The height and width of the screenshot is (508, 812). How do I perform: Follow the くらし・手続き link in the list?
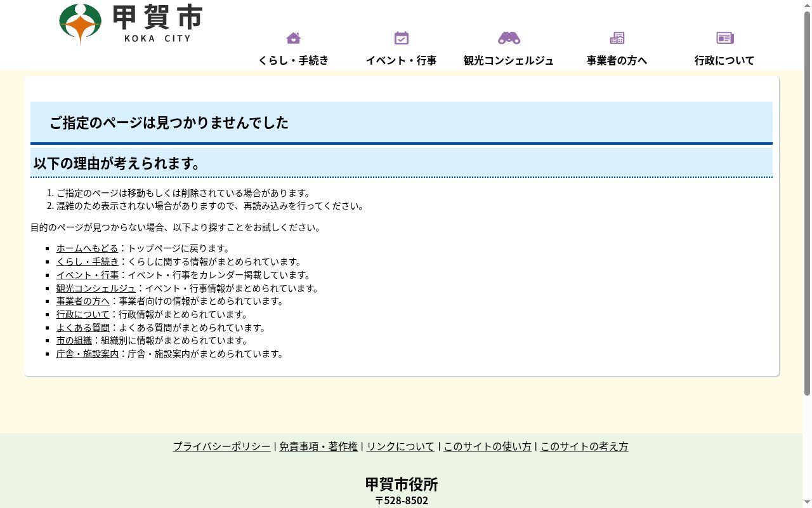tap(88, 262)
